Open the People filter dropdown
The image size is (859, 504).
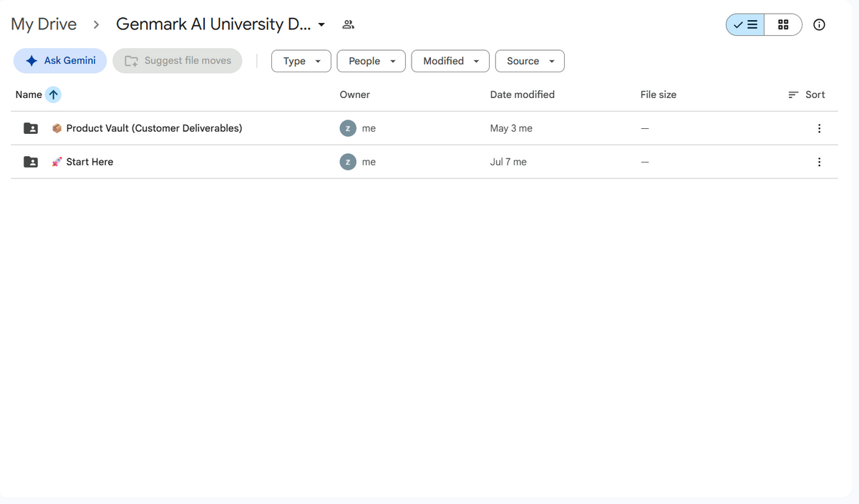(x=372, y=61)
